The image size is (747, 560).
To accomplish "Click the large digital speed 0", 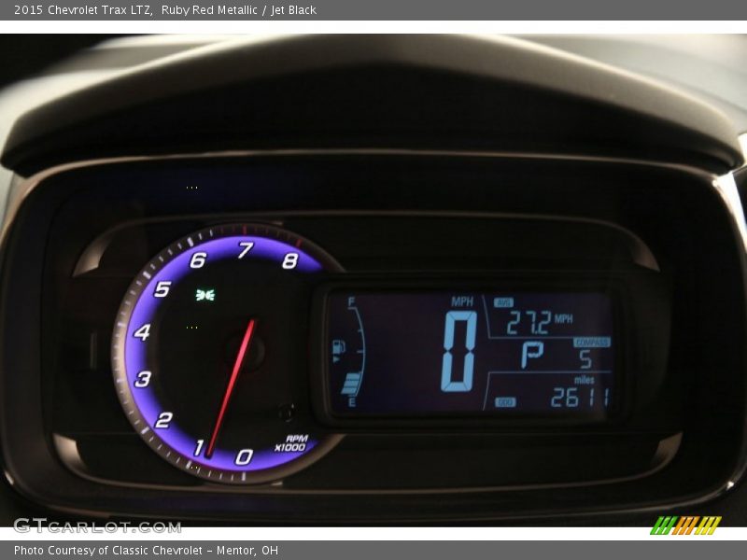I will pos(458,352).
